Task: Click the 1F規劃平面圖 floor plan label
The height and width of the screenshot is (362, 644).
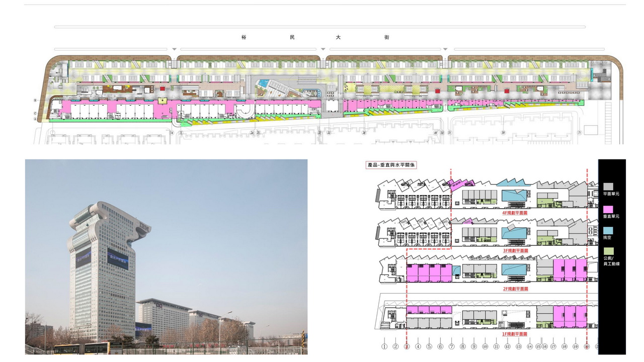Action: 516,334
